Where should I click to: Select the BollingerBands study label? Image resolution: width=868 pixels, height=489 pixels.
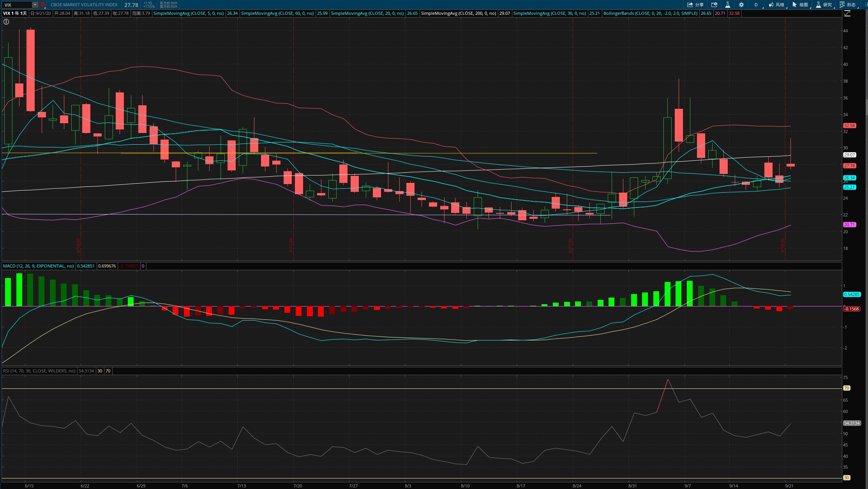(650, 13)
